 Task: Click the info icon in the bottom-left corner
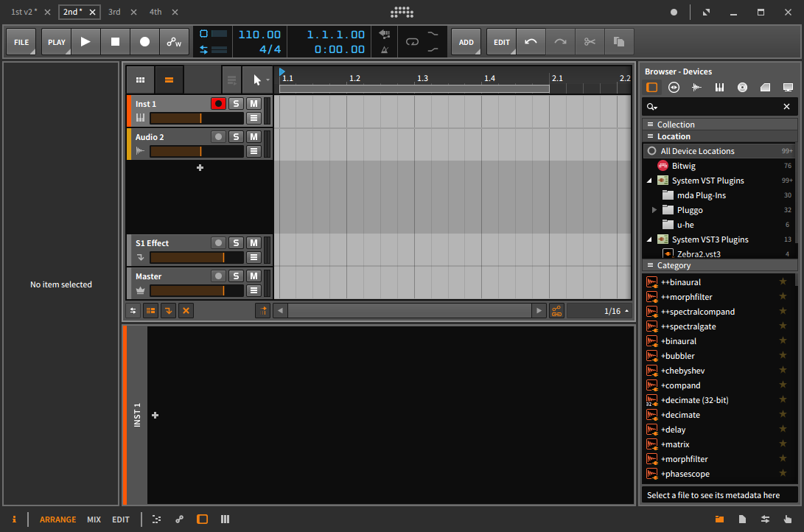tap(14, 519)
